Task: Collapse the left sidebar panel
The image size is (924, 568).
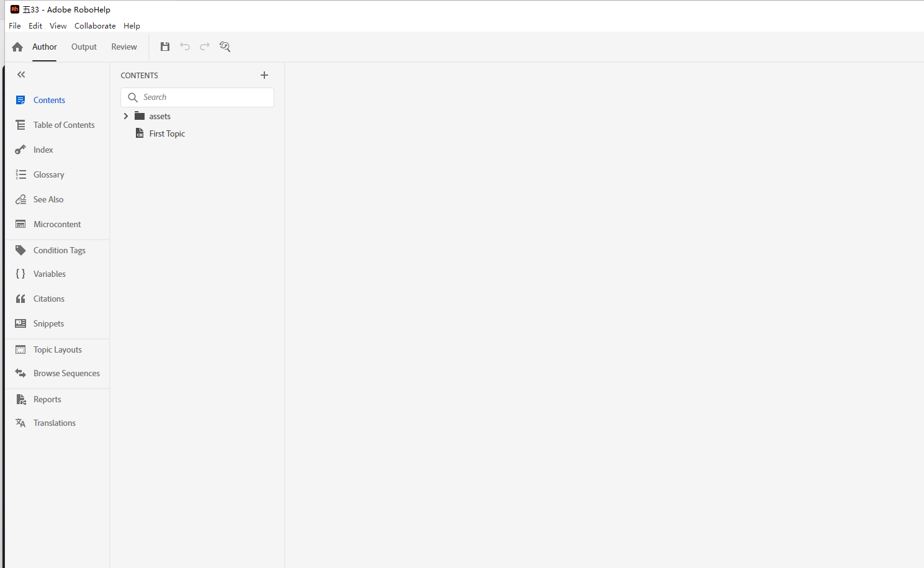Action: 21,74
